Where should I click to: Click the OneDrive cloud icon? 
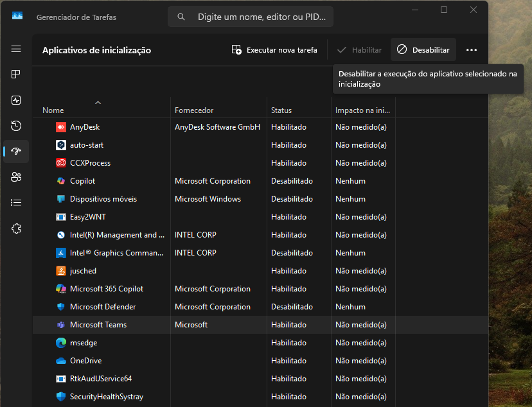tap(61, 361)
